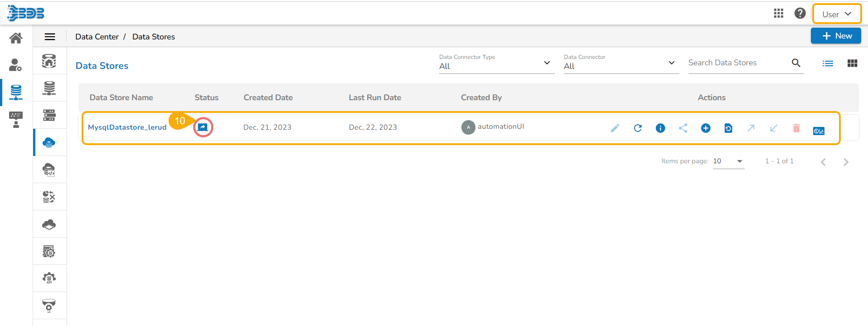868x326 pixels.
Task: Click the share icon in the Actions column
Action: click(x=683, y=128)
